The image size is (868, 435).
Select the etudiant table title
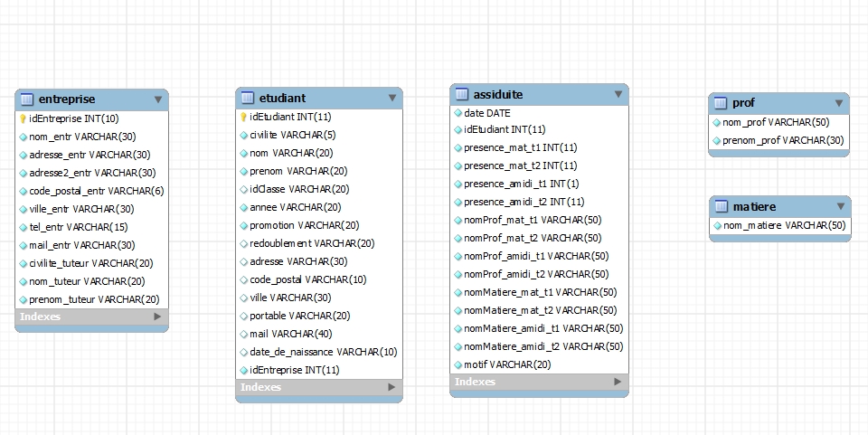click(282, 98)
